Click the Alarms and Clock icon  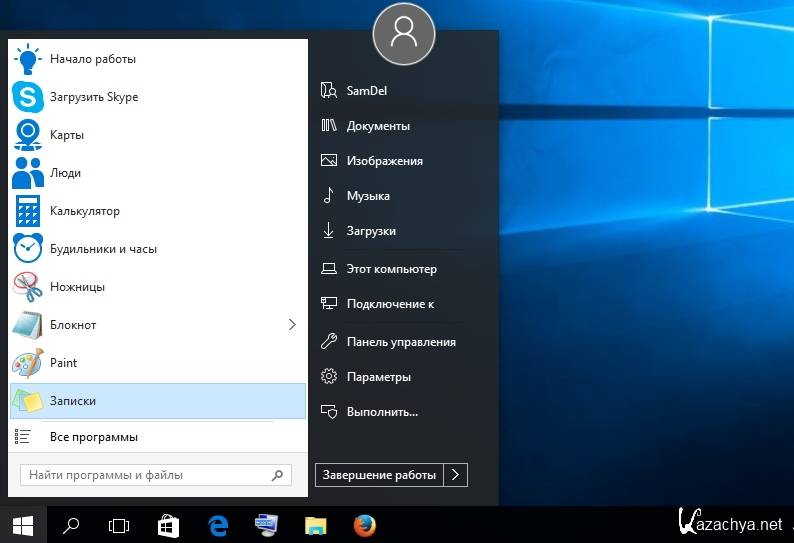click(x=28, y=249)
